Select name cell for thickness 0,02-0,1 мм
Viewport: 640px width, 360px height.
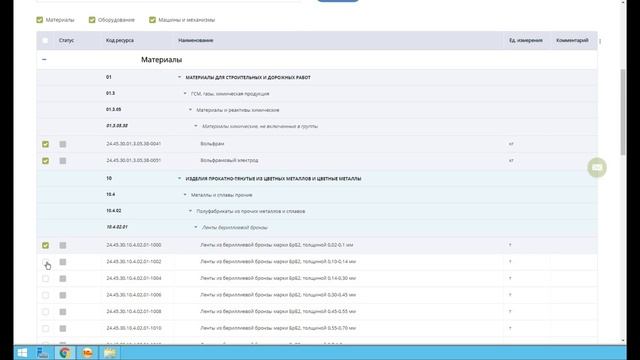pyautogui.click(x=276, y=245)
